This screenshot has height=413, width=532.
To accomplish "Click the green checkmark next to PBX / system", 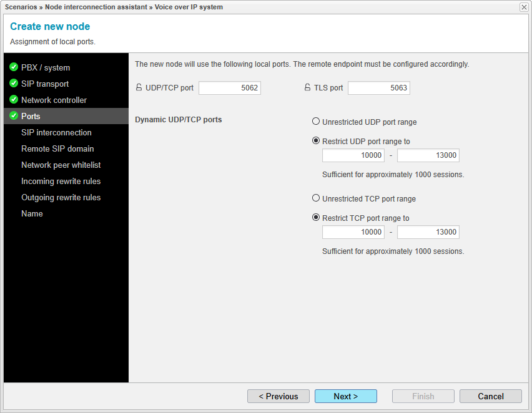I will [13, 67].
